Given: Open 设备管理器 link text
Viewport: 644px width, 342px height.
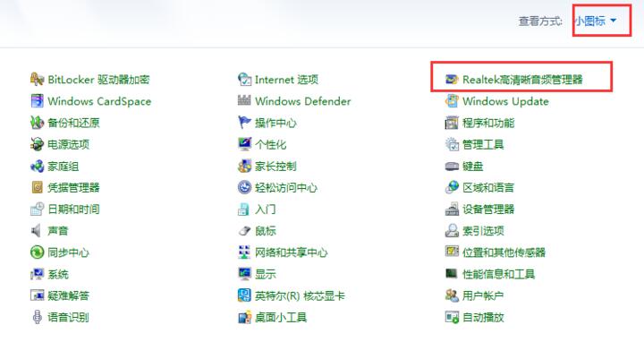Looking at the screenshot, I should [488, 209].
